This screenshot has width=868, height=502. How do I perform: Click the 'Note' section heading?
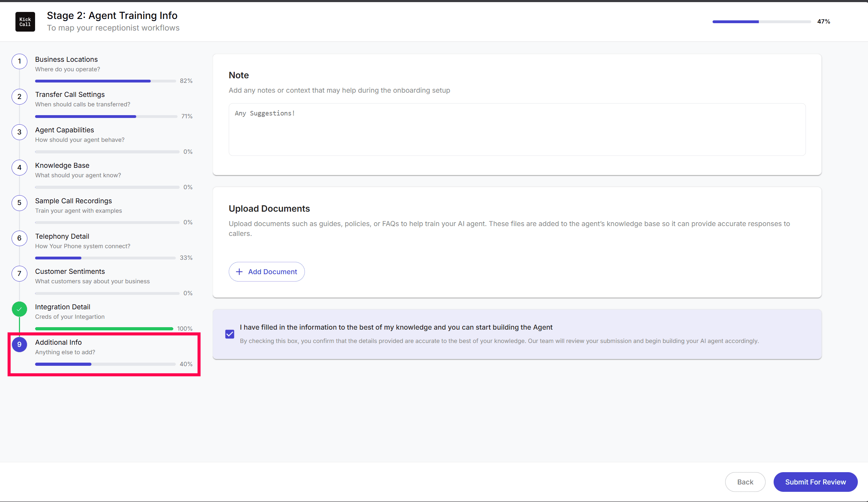click(x=239, y=75)
